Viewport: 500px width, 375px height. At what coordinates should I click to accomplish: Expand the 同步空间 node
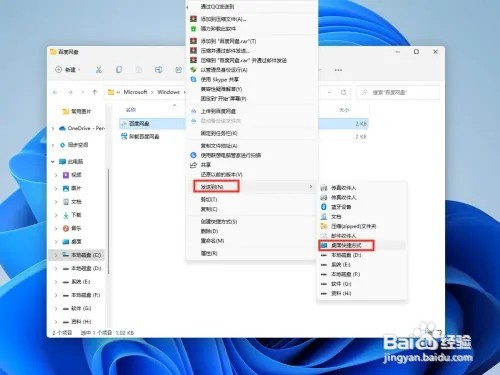point(53,145)
